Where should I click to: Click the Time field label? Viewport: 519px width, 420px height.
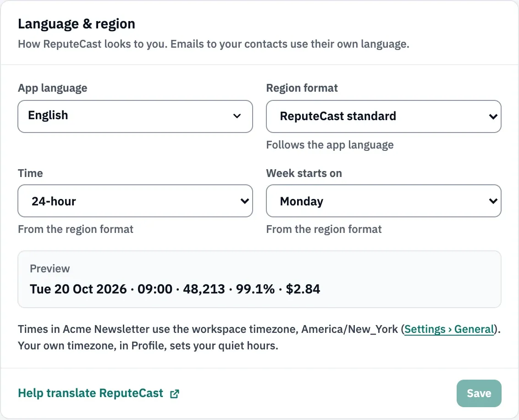pyautogui.click(x=30, y=173)
